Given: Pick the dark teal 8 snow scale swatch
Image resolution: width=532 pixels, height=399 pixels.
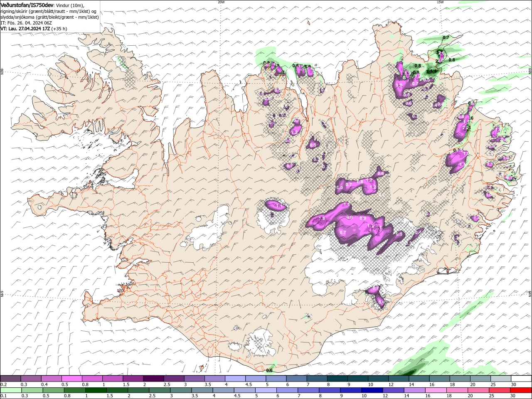Looking at the screenshot, I should point(337,379).
